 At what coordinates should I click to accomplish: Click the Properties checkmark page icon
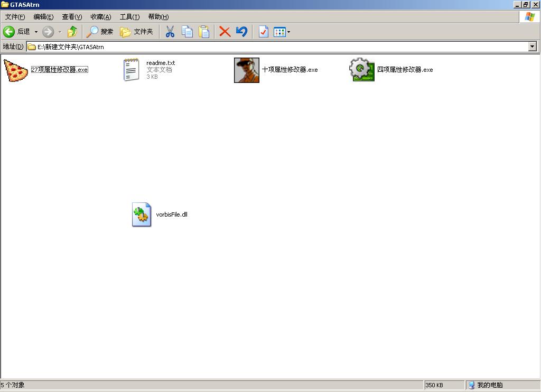[x=263, y=32]
